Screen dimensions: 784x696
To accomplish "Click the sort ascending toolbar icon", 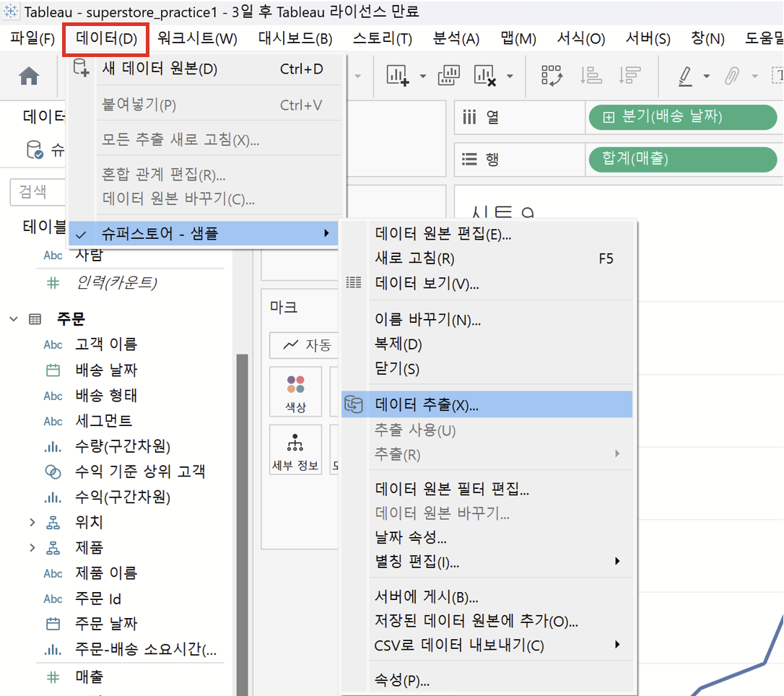I will [591, 76].
